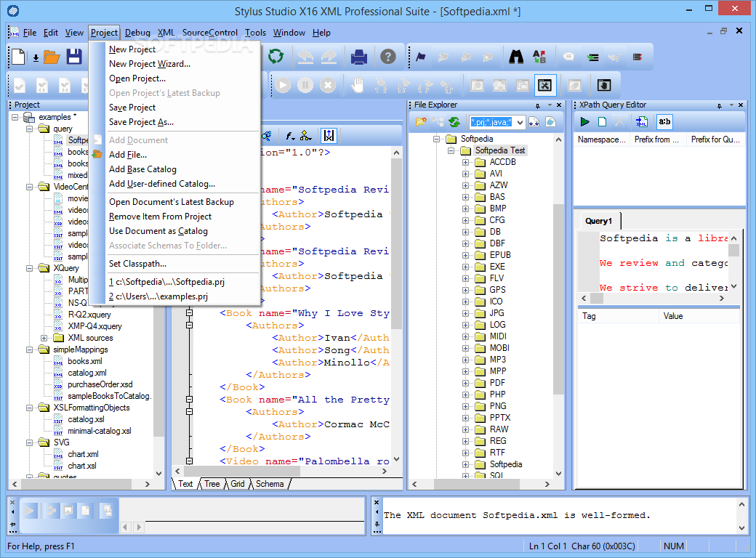Click the XML export icon in XPath Query Editor

642,122
